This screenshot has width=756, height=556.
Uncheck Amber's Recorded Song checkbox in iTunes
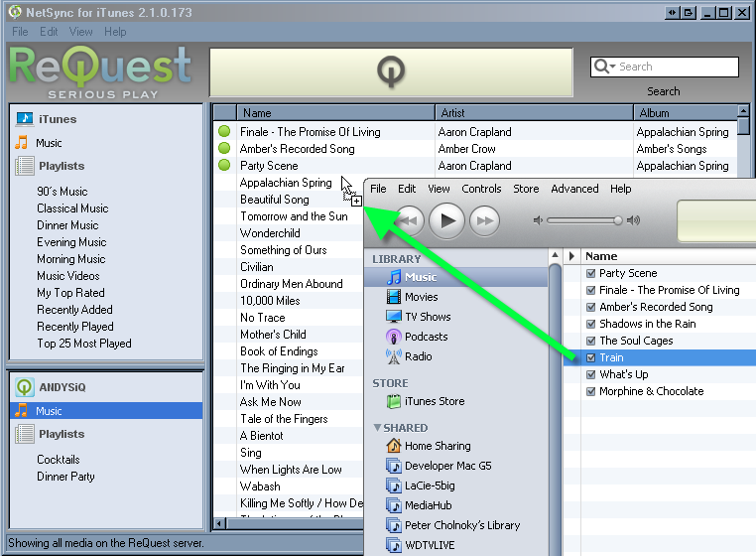[x=590, y=307]
